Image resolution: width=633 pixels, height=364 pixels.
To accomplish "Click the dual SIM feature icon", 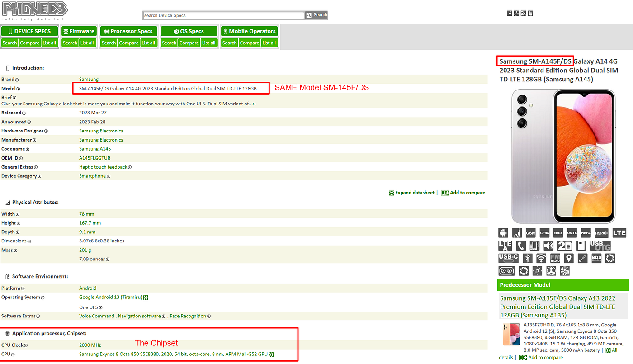I will 565,246.
